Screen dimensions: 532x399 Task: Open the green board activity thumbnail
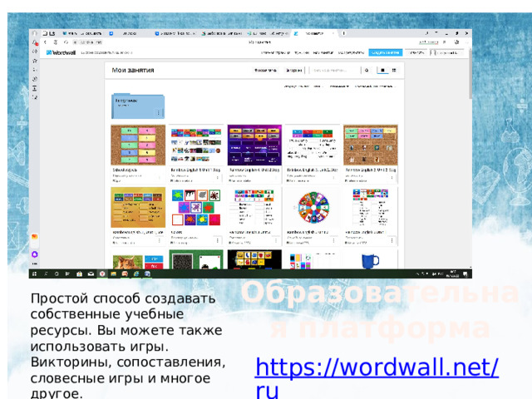196,260
